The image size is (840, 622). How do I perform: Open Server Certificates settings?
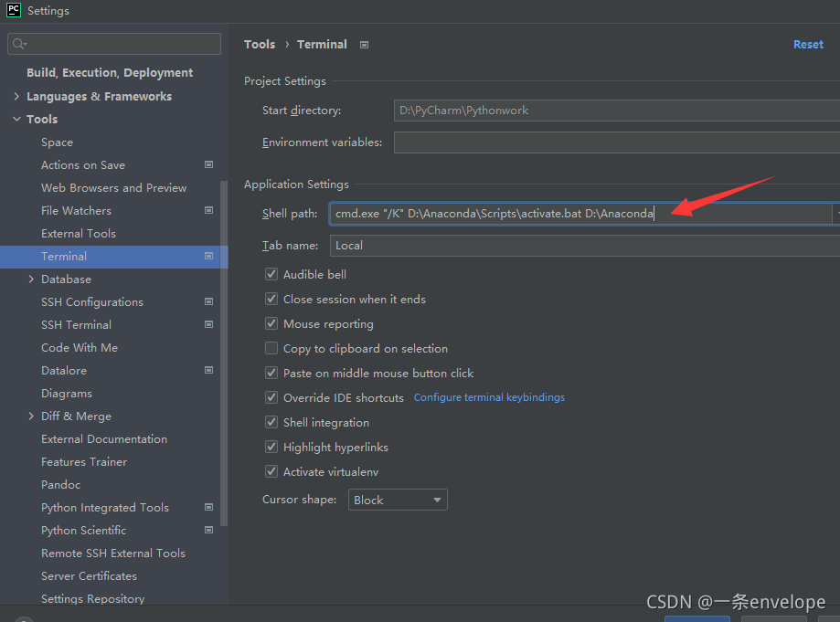(89, 576)
